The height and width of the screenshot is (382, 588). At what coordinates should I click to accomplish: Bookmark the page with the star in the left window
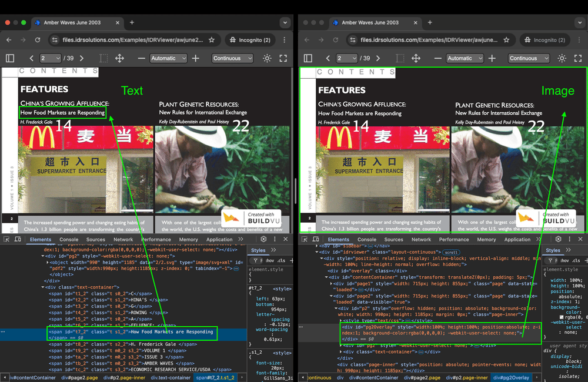click(x=212, y=40)
